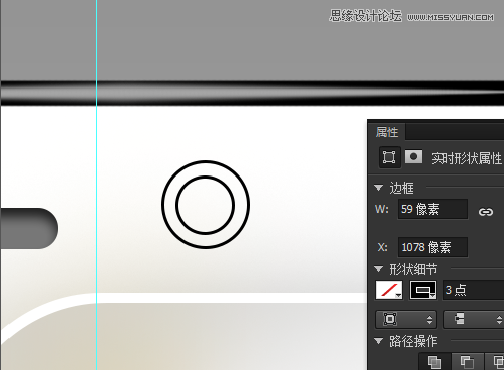
Task: Click the 实时形状属性 label
Action: tap(466, 158)
